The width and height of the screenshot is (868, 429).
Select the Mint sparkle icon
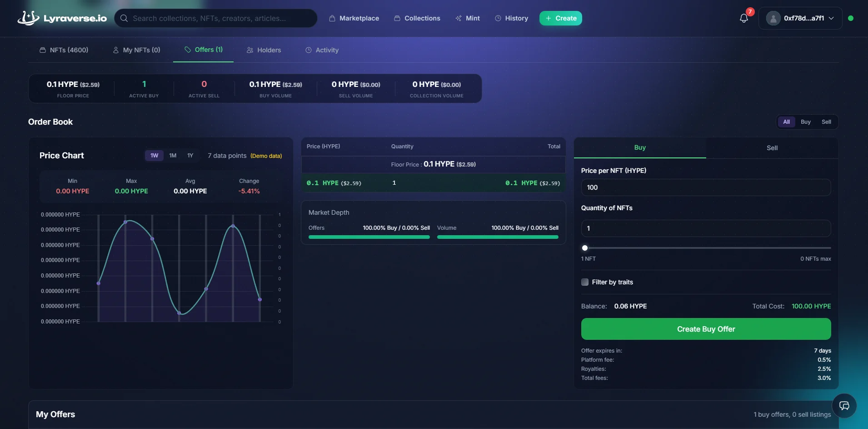click(458, 18)
